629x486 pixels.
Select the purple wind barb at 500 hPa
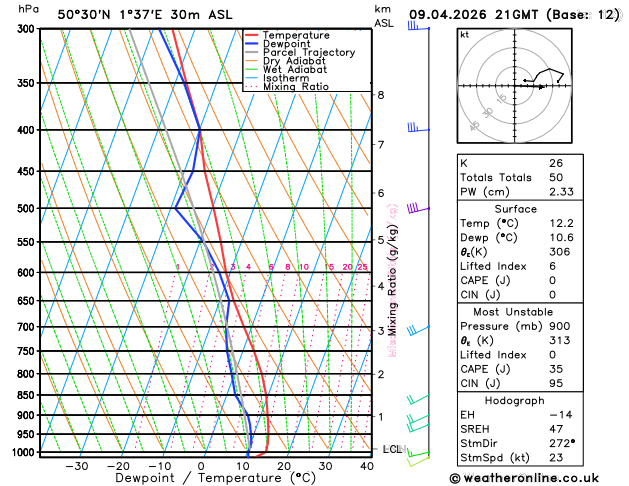coord(419,208)
